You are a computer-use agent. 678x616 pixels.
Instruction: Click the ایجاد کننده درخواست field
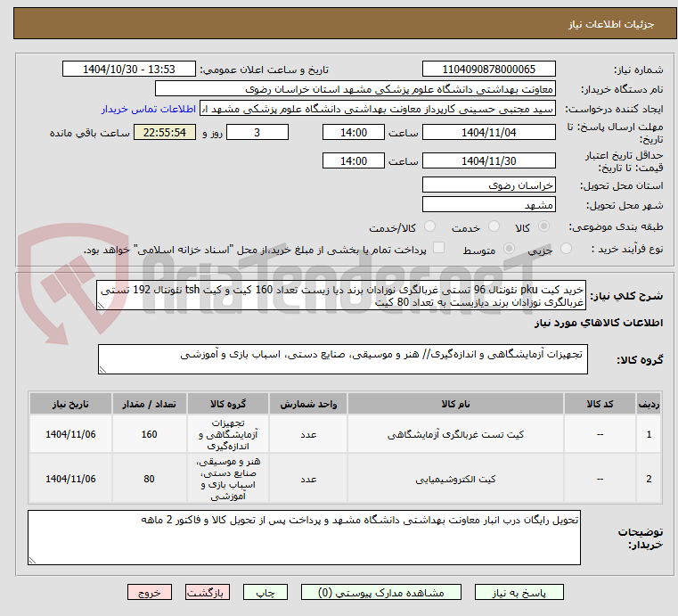point(378,109)
